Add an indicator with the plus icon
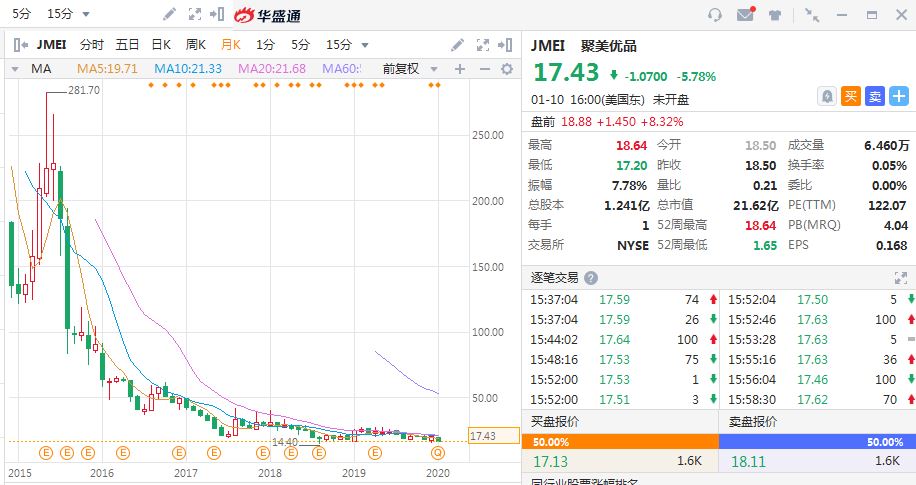 [460, 69]
